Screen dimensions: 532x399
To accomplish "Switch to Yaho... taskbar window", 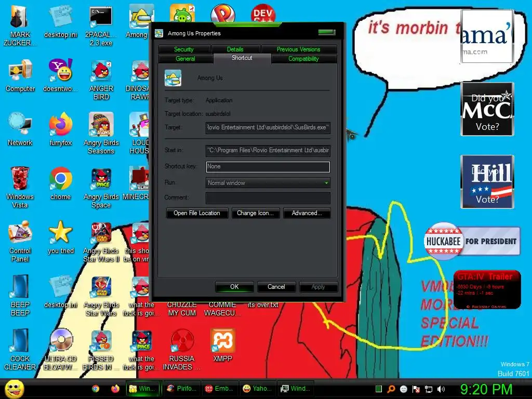I will (x=258, y=389).
